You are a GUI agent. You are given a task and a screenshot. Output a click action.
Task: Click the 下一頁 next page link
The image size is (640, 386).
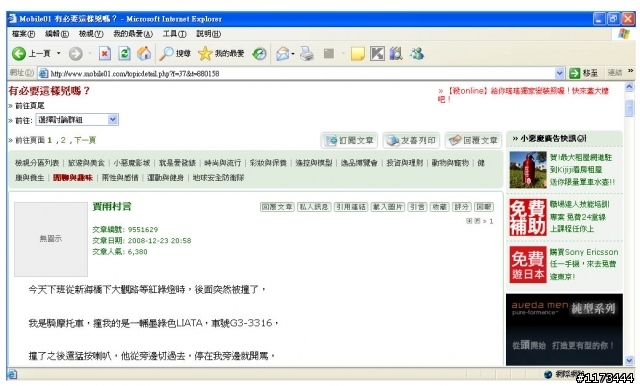(85, 140)
